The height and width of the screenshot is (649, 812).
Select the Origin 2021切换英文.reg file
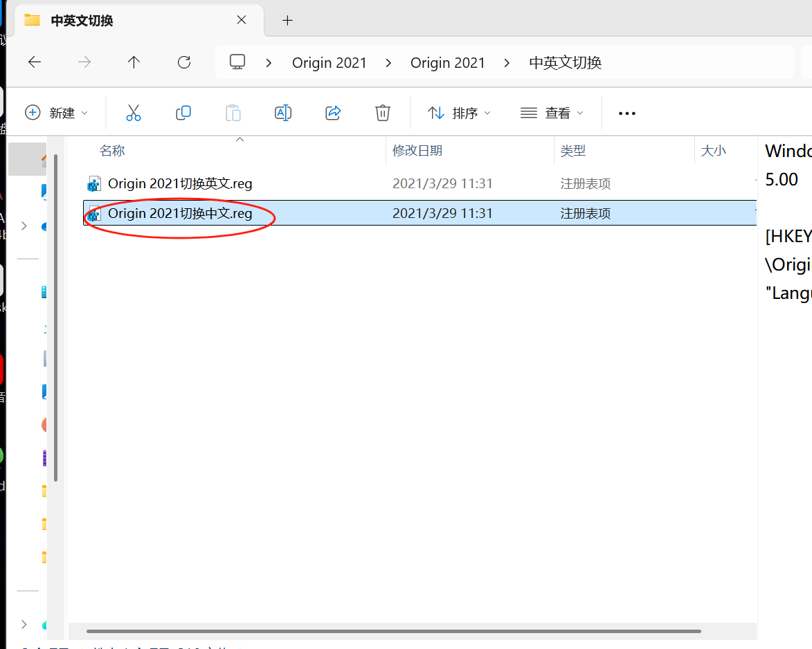click(x=180, y=183)
